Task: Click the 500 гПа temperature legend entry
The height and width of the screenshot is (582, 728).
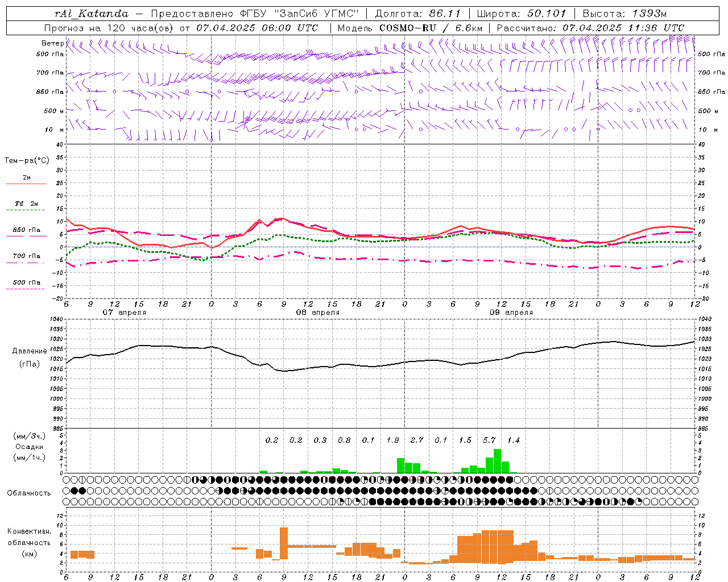Action: pos(27,282)
